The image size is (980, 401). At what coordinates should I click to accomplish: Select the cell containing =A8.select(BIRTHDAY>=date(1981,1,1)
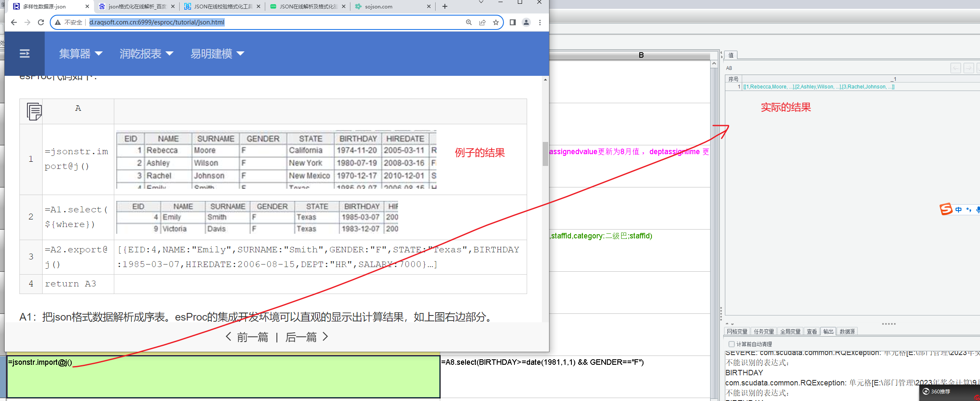575,377
